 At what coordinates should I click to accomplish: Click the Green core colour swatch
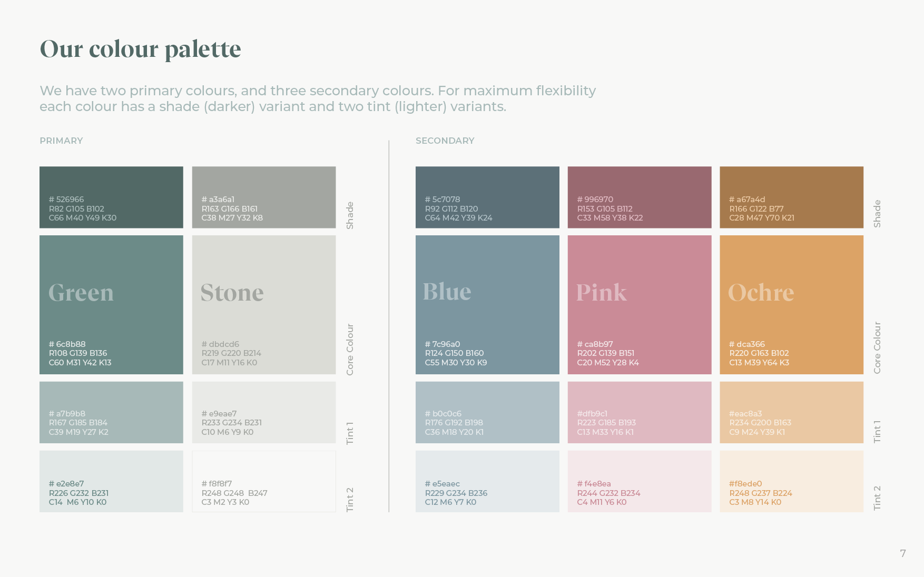point(111,304)
